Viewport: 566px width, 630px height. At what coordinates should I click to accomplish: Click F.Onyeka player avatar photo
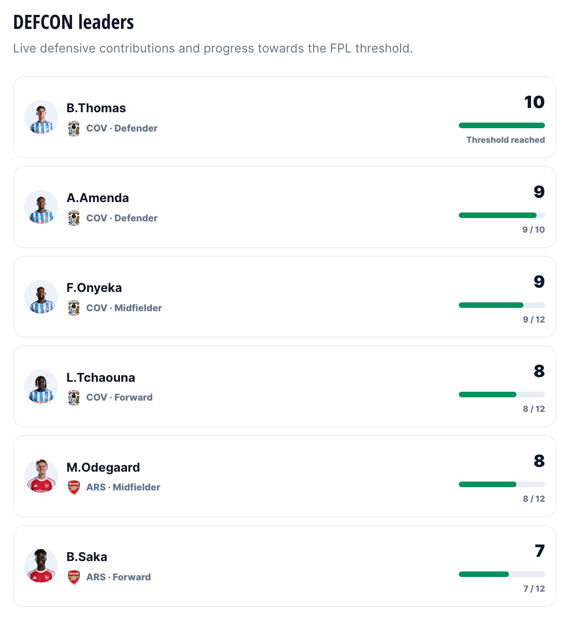click(x=41, y=297)
